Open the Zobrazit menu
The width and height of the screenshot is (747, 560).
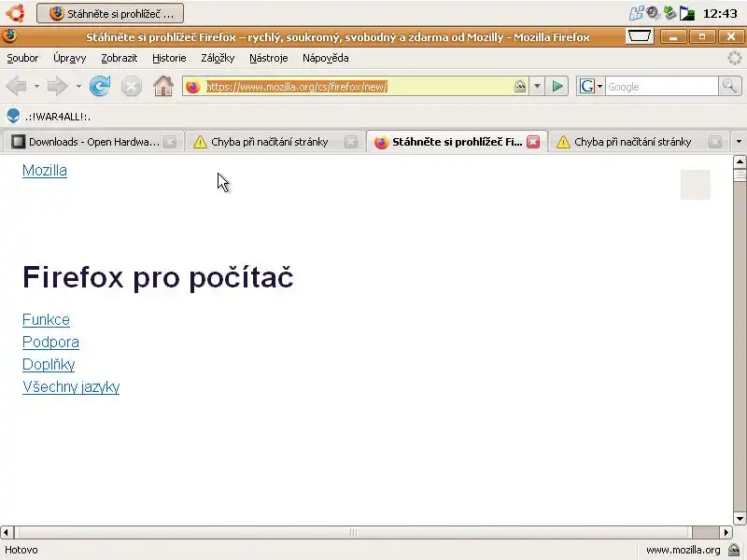click(x=120, y=58)
